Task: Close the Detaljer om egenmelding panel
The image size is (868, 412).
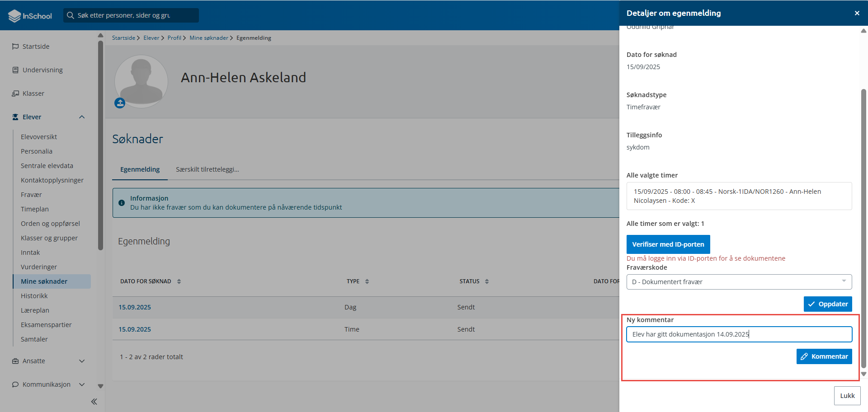Action: pos(857,13)
